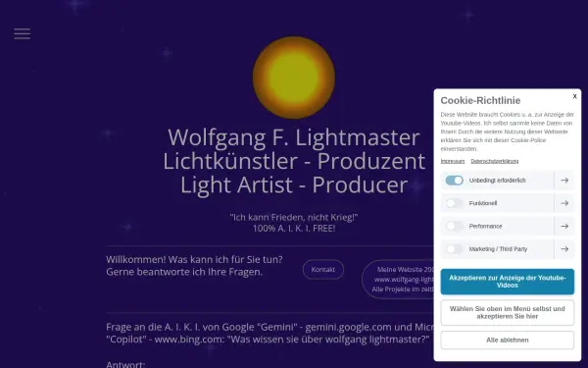The image size is (588, 368).
Task: Click the Cookie-Richtlinie title text
Action: (480, 101)
